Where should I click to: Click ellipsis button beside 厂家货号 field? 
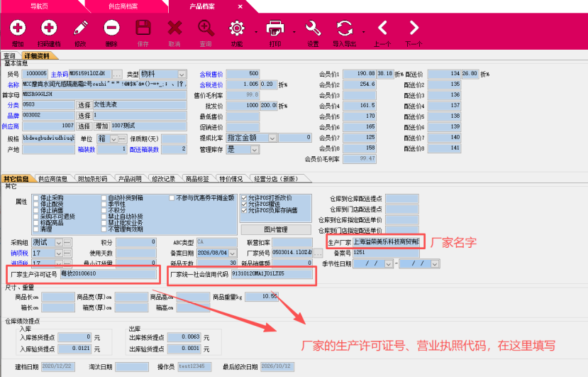318,253
